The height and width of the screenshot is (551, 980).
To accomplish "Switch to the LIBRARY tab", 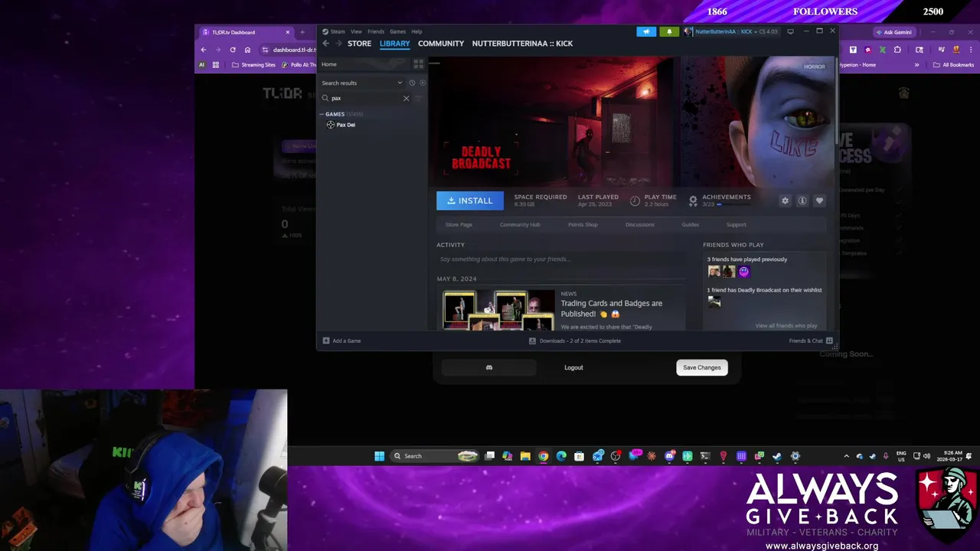I will coord(394,44).
